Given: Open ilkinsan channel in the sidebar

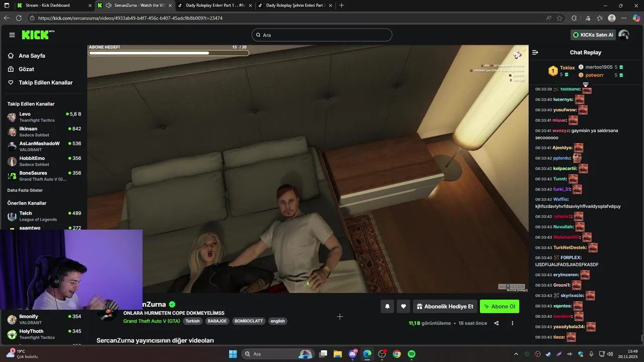Looking at the screenshot, I should coord(44,132).
